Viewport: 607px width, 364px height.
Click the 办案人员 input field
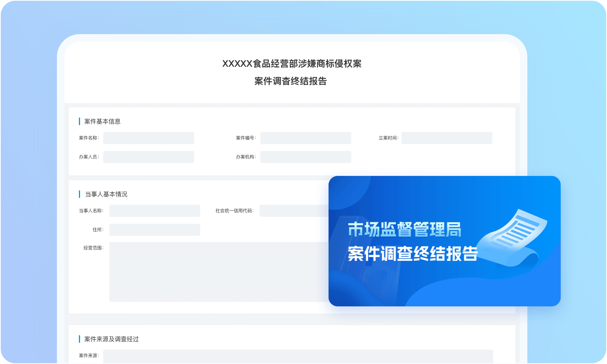(x=149, y=157)
